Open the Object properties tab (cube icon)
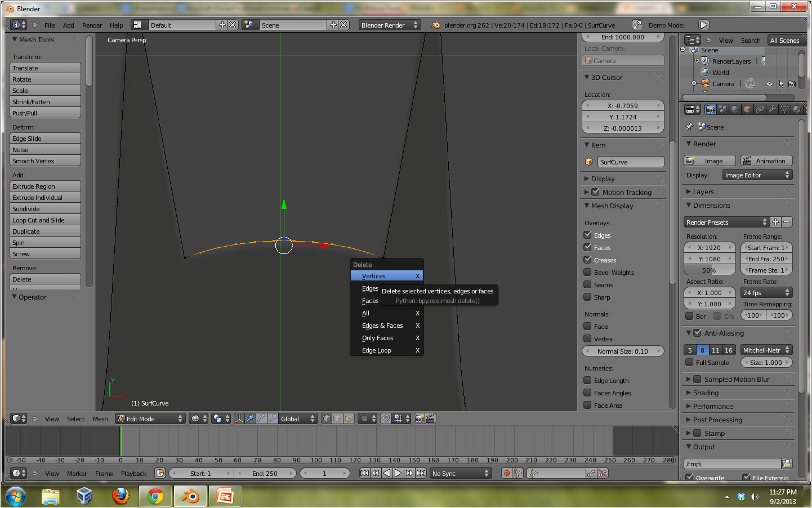Image resolution: width=812 pixels, height=508 pixels. (747, 109)
